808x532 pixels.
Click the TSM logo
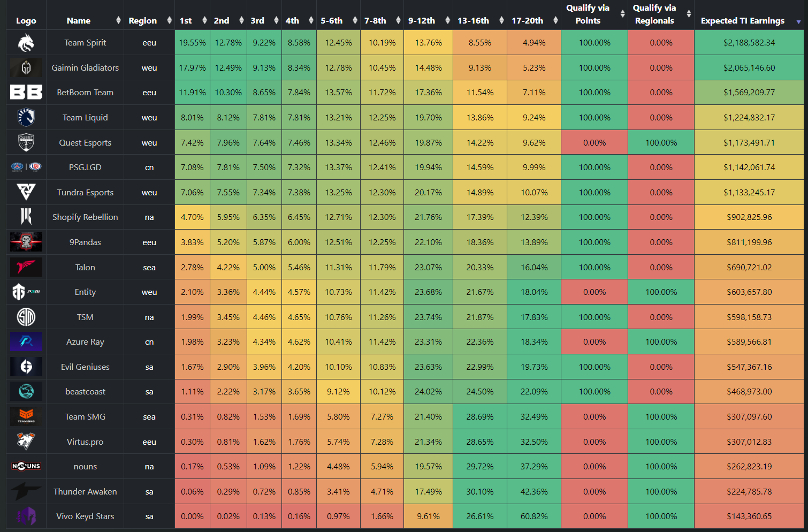pyautogui.click(x=26, y=317)
